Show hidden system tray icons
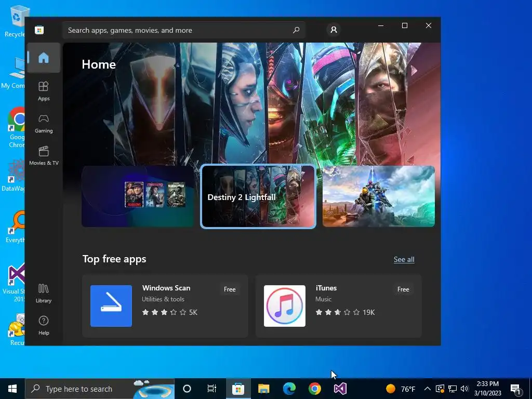Image resolution: width=532 pixels, height=399 pixels. pos(428,389)
